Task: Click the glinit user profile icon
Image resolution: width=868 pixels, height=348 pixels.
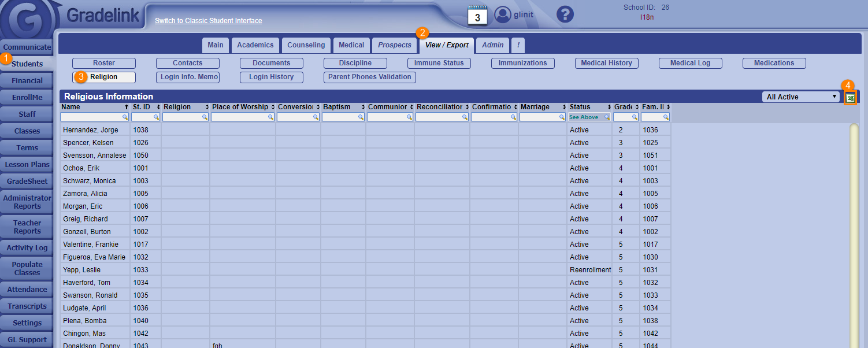Action: tap(503, 15)
